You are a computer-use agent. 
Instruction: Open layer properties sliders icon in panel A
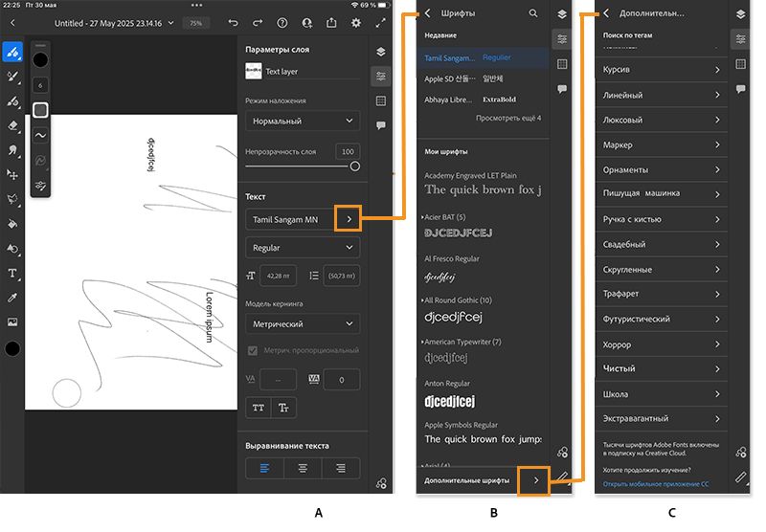(x=380, y=77)
